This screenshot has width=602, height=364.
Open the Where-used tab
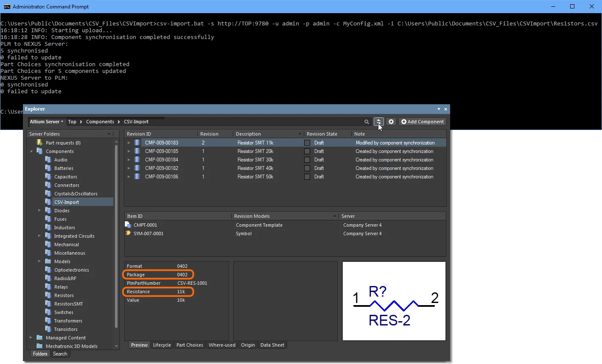[x=222, y=345]
